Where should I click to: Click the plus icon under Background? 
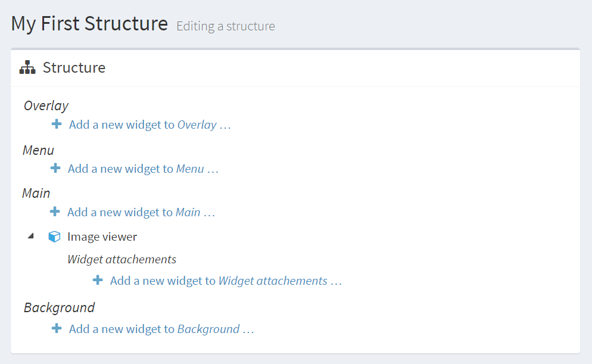coord(56,328)
